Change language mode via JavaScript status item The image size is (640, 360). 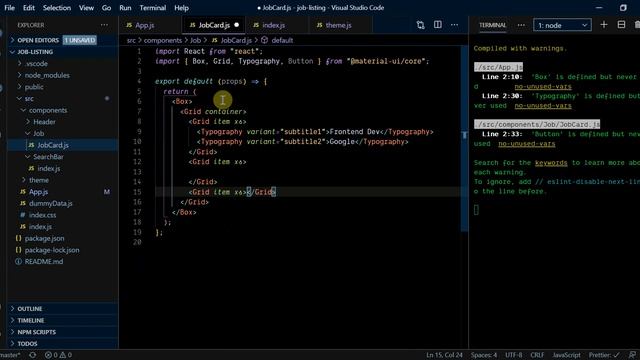(x=566, y=355)
